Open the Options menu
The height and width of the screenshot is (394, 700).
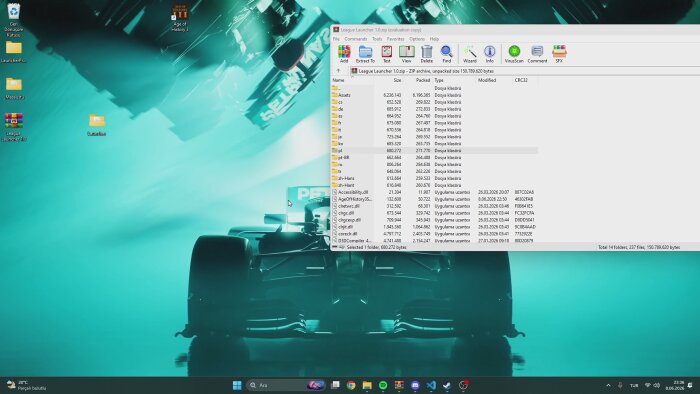[x=417, y=39]
